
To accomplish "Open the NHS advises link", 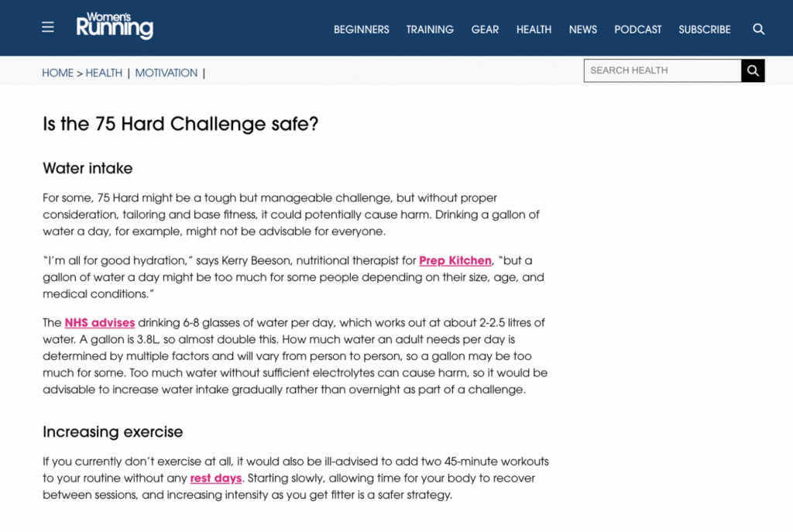I will (x=99, y=322).
